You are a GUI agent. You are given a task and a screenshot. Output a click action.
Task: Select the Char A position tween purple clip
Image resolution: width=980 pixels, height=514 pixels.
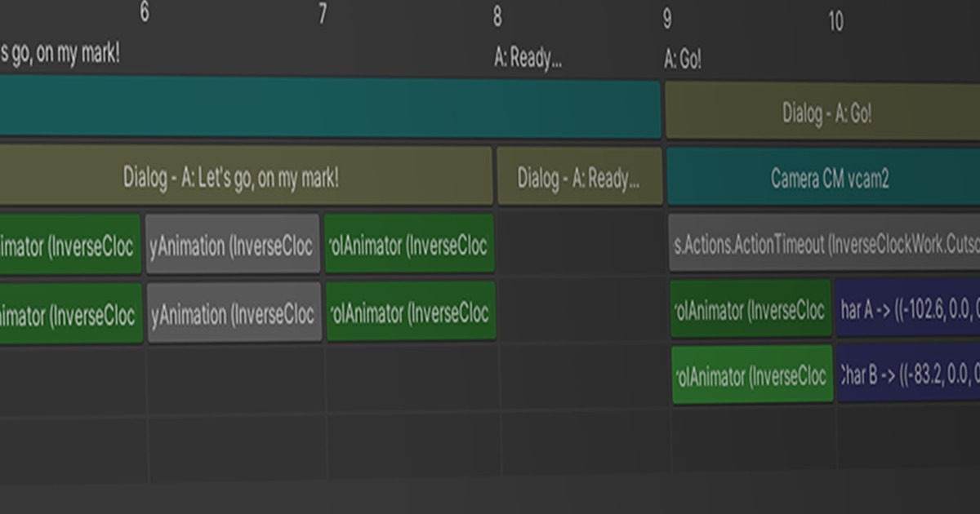[906, 310]
